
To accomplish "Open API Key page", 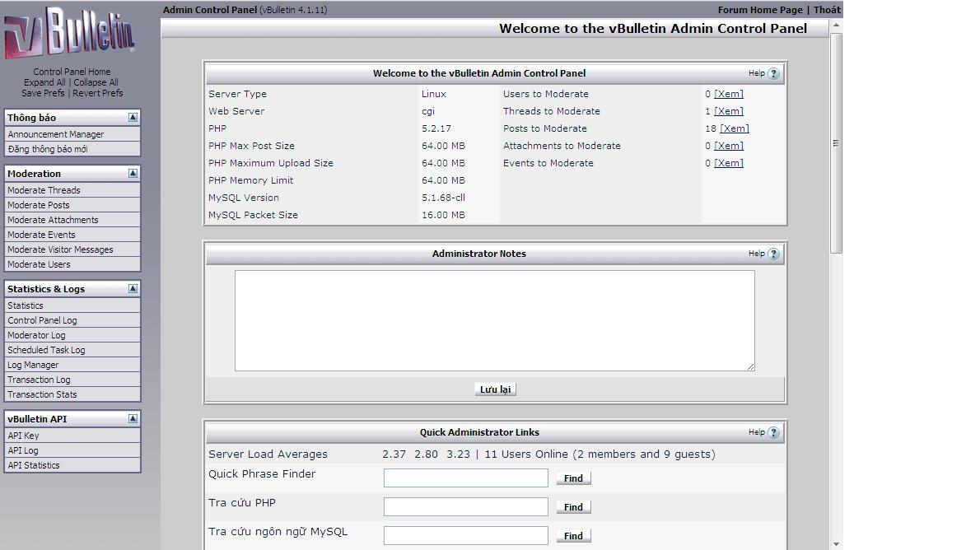I will point(72,436).
